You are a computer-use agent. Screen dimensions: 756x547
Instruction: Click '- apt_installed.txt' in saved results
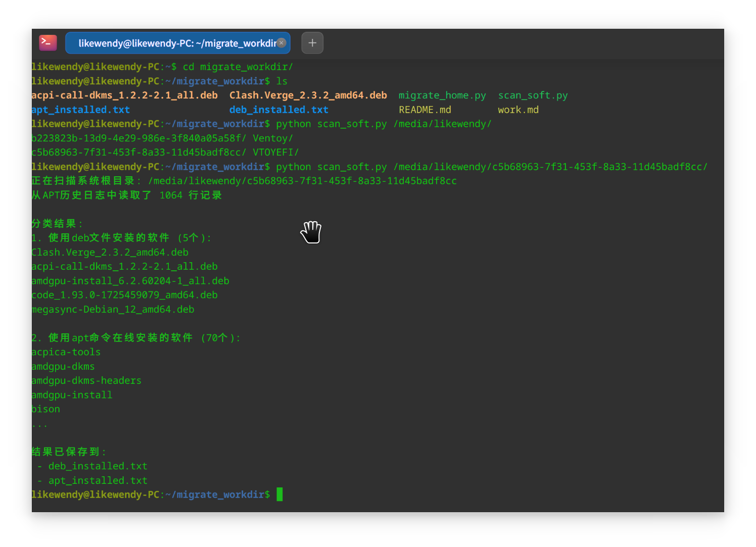(x=92, y=480)
